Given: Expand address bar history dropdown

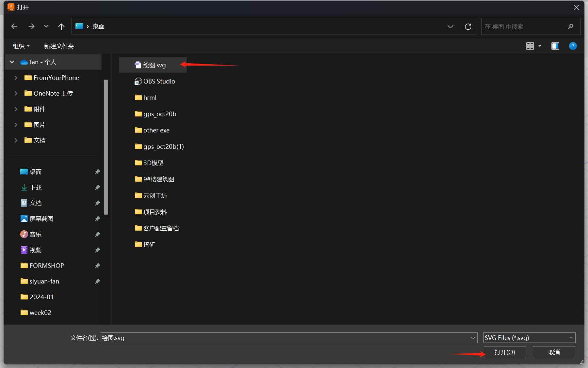Looking at the screenshot, I should (x=450, y=26).
